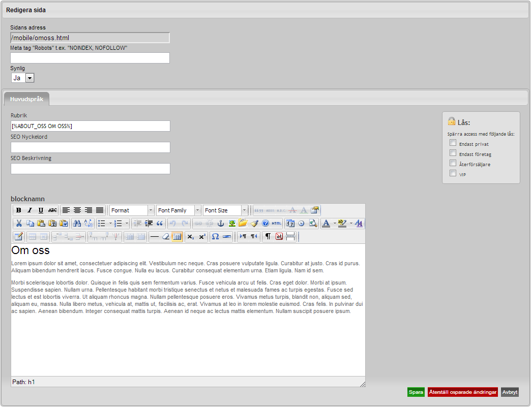
Task: Check the Endast företag lock
Action: [453, 153]
